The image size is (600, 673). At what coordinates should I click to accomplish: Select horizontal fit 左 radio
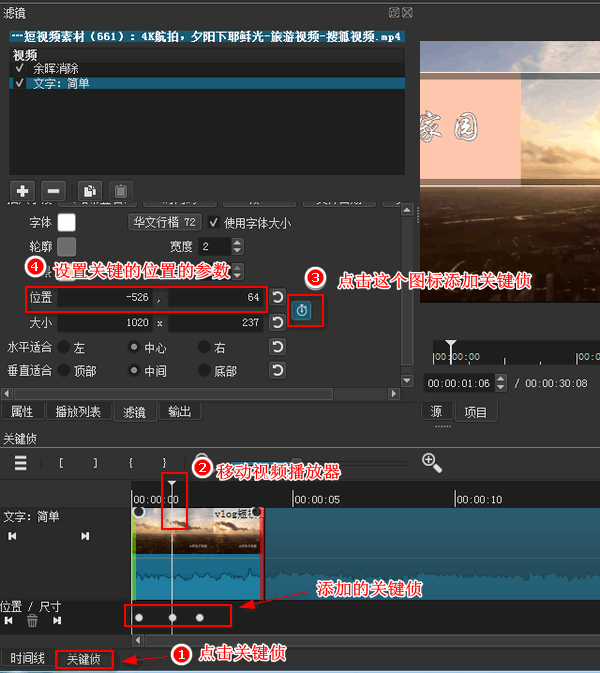(64, 347)
